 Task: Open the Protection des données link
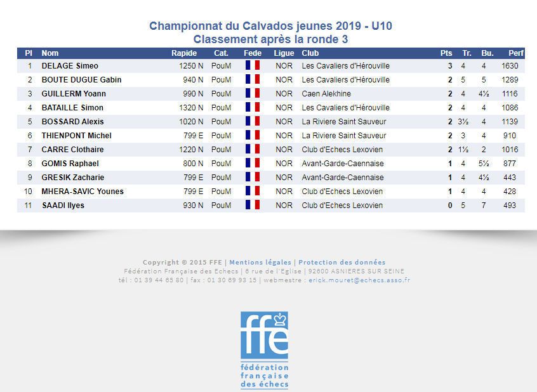tap(341, 262)
